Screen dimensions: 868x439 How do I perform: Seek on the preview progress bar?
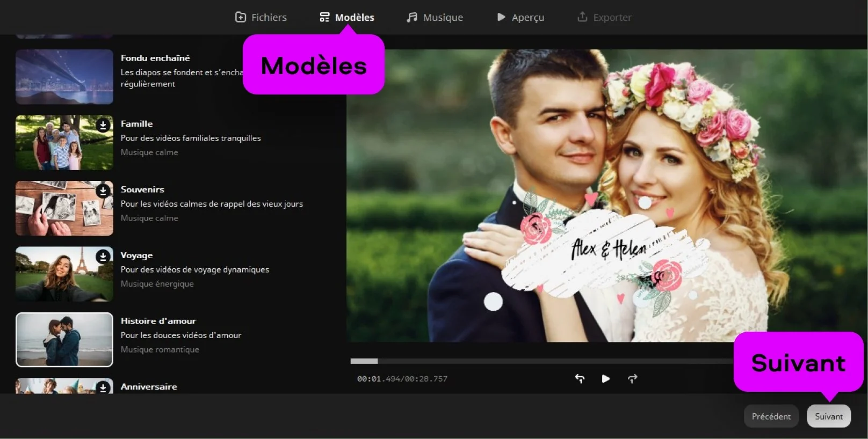[x=542, y=361]
